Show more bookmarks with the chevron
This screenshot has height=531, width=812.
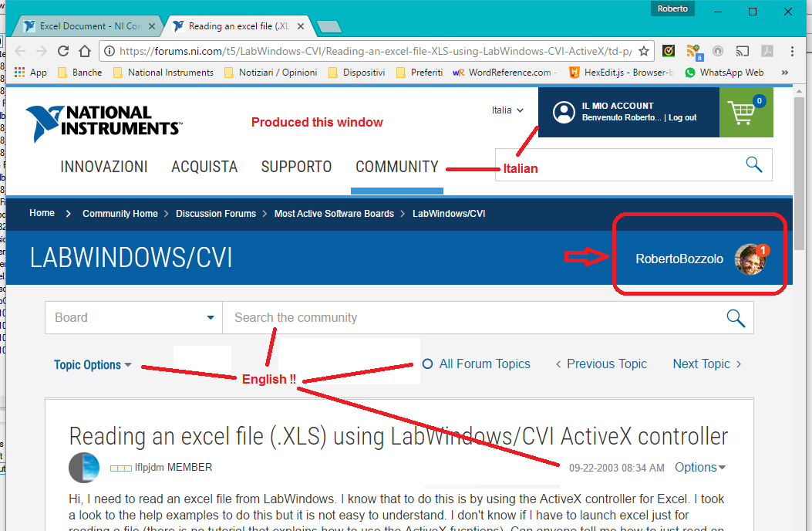pos(785,73)
